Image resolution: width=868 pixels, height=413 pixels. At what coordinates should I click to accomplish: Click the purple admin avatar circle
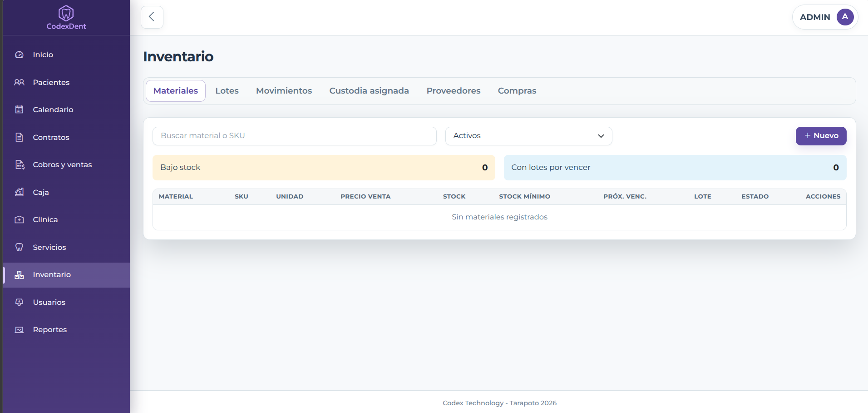point(845,17)
